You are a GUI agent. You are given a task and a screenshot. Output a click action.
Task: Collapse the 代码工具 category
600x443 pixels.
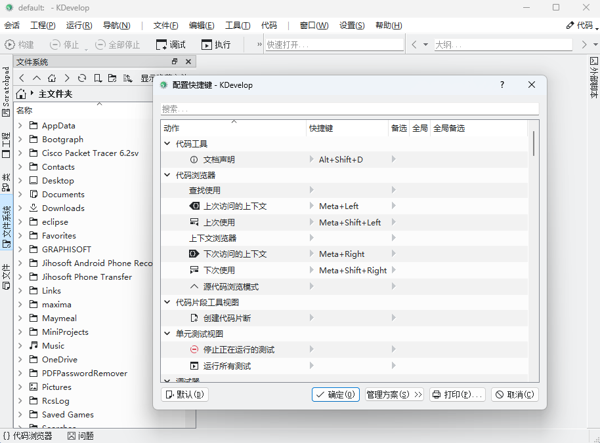click(x=168, y=144)
